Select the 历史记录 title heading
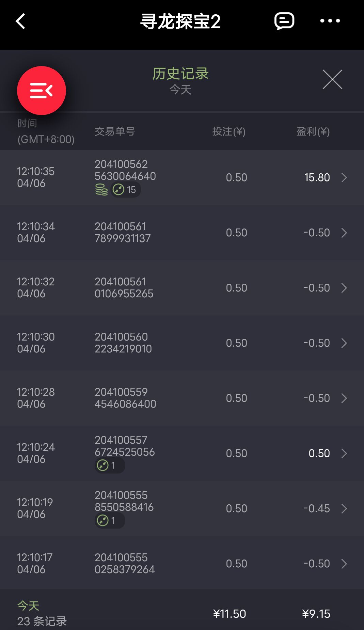364x630 pixels. coord(180,74)
